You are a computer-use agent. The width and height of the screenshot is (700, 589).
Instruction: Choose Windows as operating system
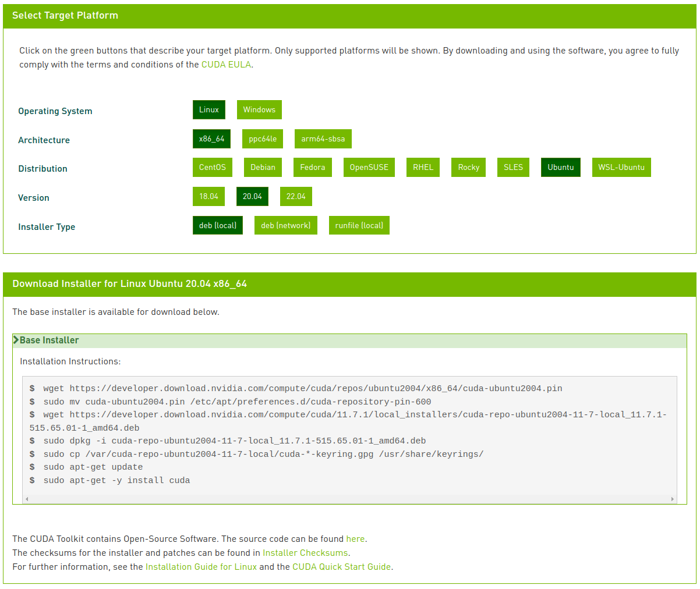point(259,109)
